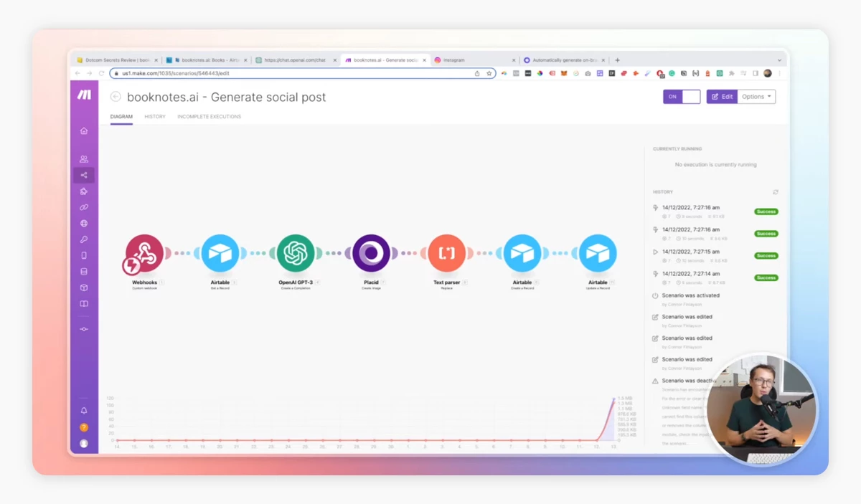The height and width of the screenshot is (504, 861).
Task: Refresh the History panel
Action: (776, 192)
